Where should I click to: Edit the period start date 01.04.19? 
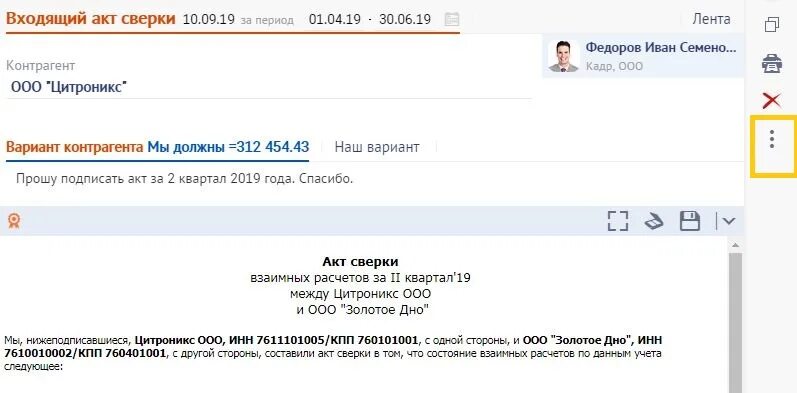click(x=334, y=20)
